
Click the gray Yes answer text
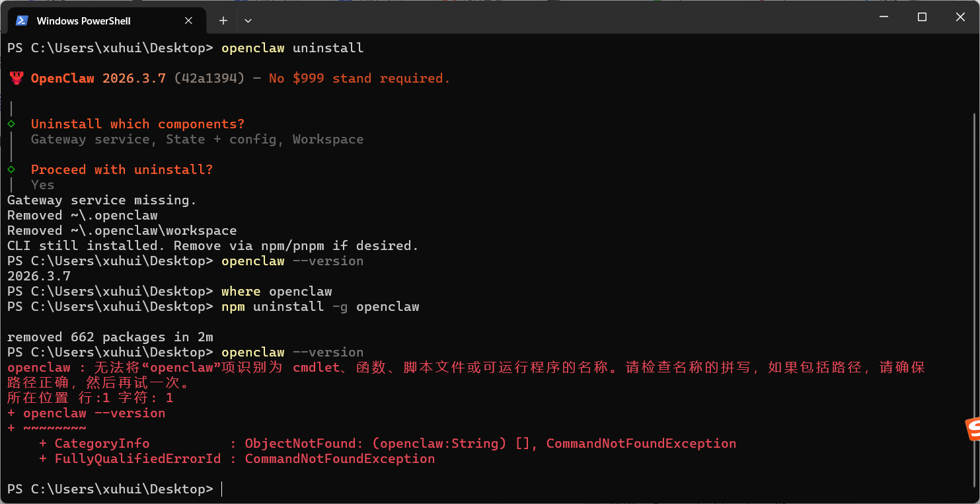42,185
